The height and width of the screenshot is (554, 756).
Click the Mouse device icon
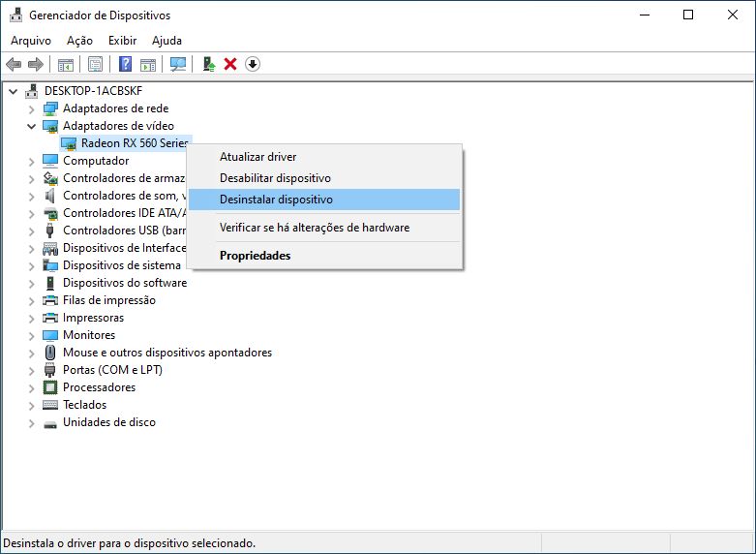point(50,353)
